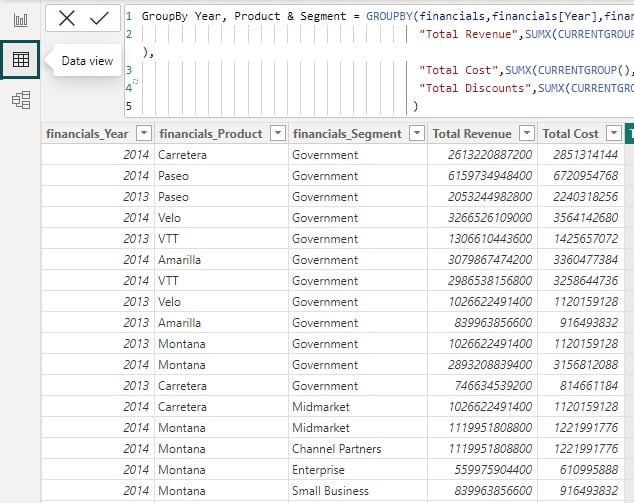Viewport: 634px width, 503px height.
Task: Select revenue cell 746634539200
Action: pos(482,386)
